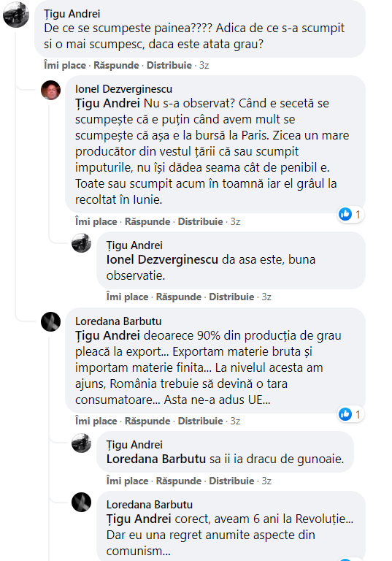392x561 pixels.
Task: Open Loredana Barbutu's black ribbon avatar
Action: [x=51, y=321]
